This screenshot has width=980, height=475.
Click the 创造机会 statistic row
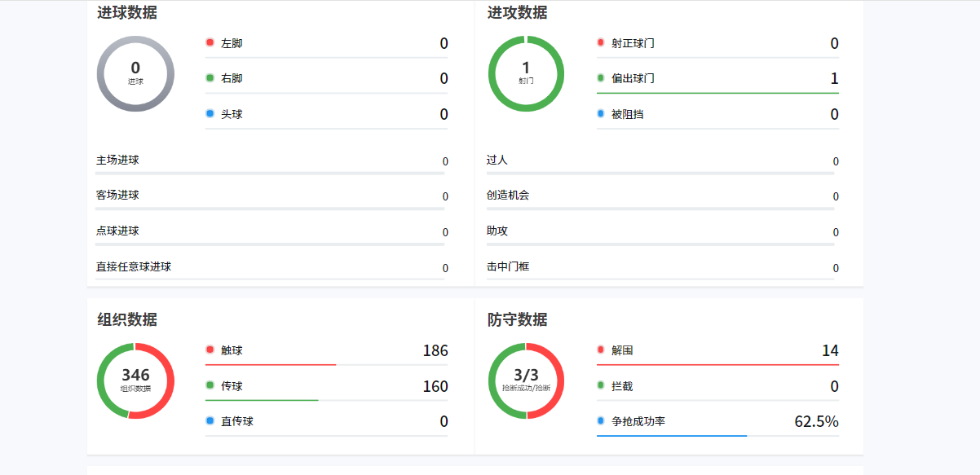(660, 196)
